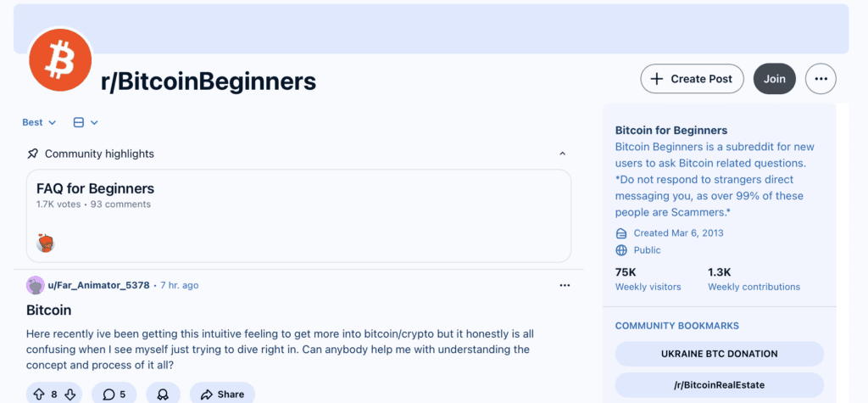Click the u/Far_Animator_5378 user avatar
This screenshot has height=403, width=868.
35,285
